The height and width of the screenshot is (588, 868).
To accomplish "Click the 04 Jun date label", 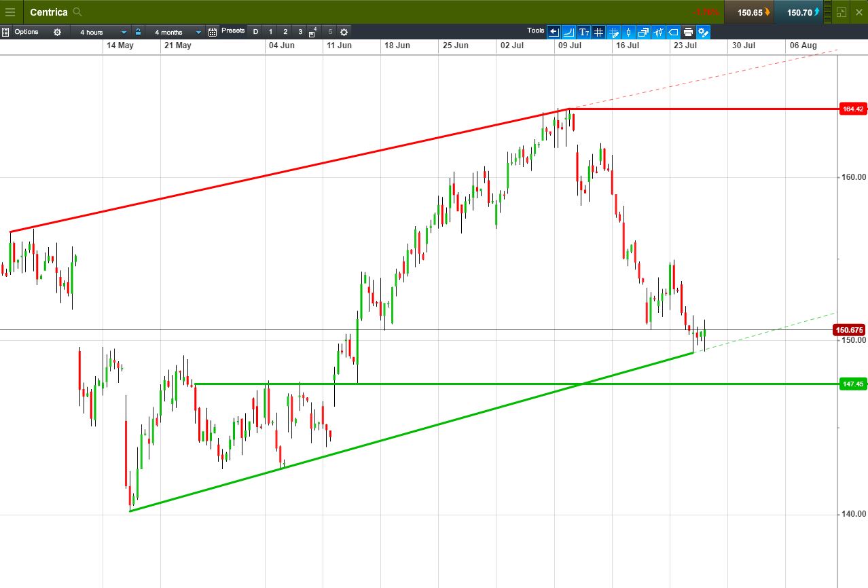I will 281,45.
